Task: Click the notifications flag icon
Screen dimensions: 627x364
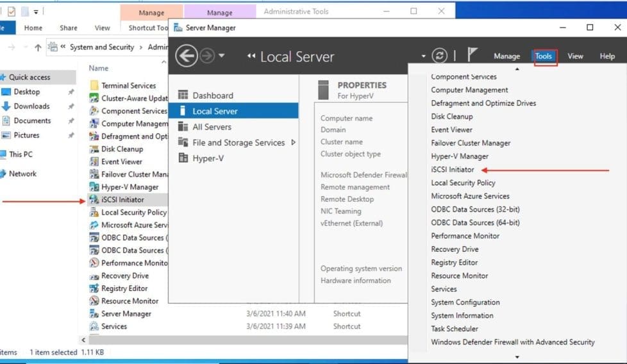Action: point(472,56)
